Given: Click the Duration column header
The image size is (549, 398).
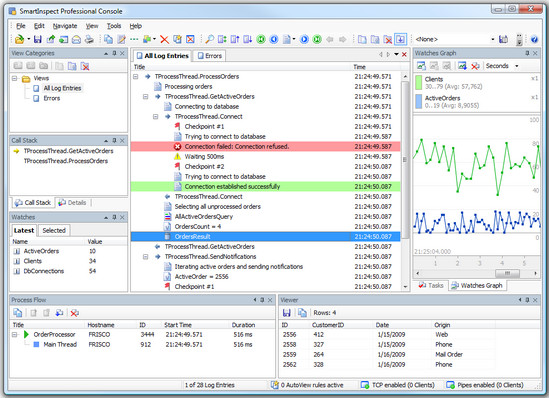Looking at the screenshot, I should 243,325.
